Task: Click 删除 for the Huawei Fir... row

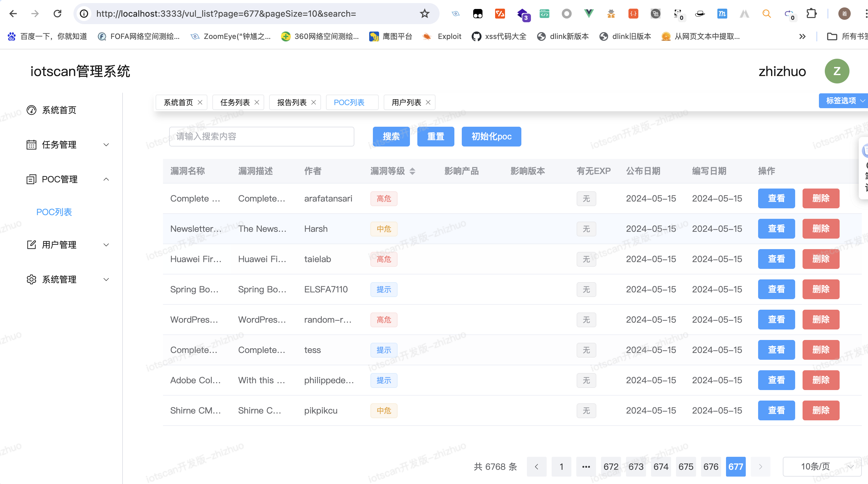Action: click(820, 259)
